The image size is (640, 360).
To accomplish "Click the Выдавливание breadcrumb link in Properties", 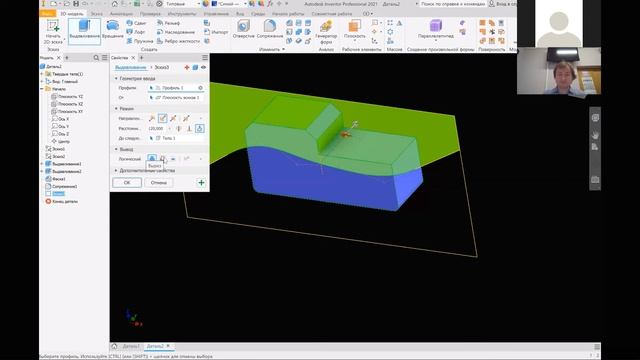I will [130, 67].
